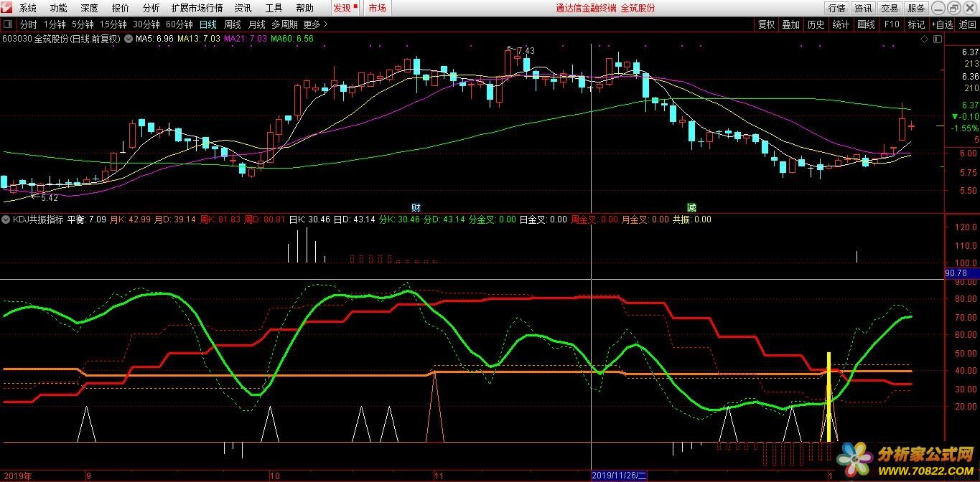Open the 画线 drawing tools
The height and width of the screenshot is (482, 980).
click(x=866, y=24)
